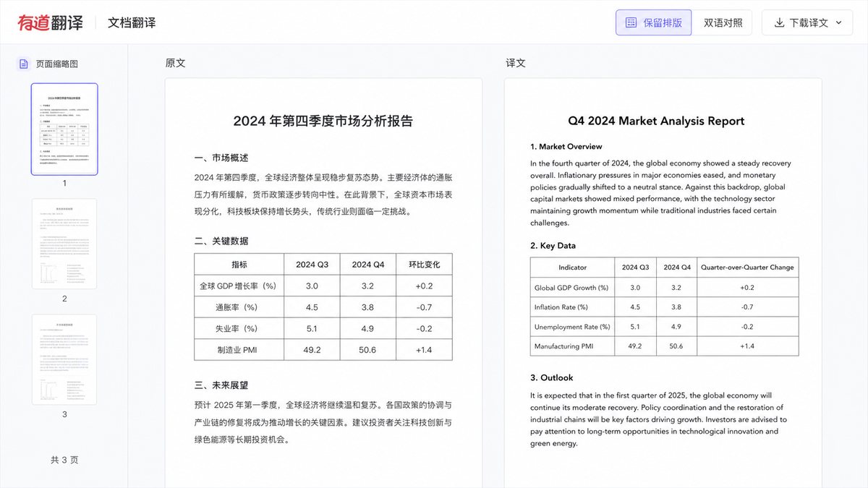
Task: Click the Manufacturing PMI cell
Action: click(573, 346)
